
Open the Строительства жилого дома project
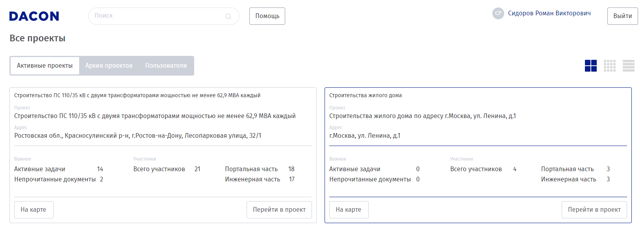click(594, 210)
